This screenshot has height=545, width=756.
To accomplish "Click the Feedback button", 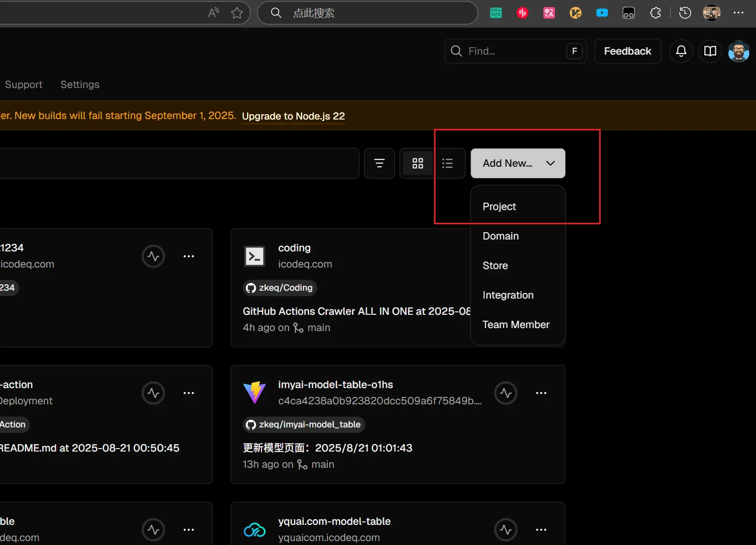I will click(628, 51).
